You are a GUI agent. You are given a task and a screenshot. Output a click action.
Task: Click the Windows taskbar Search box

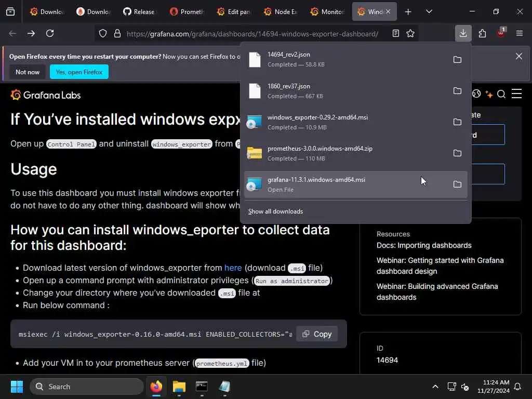(87, 387)
